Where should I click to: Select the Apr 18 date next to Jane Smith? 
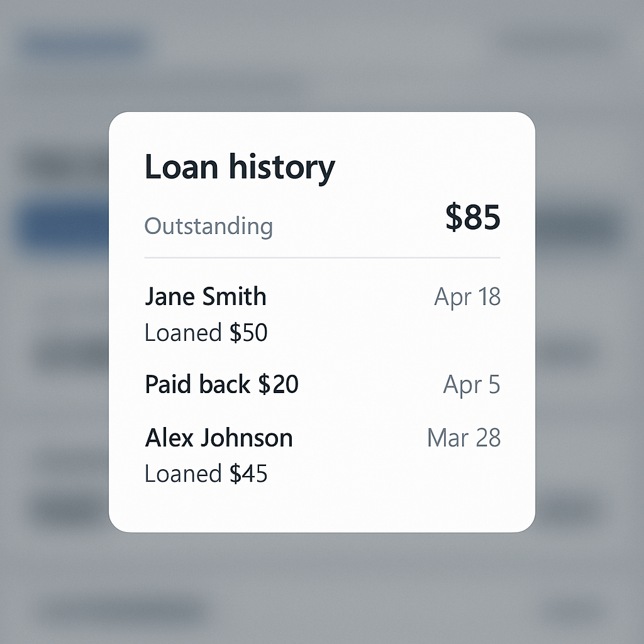pos(467,296)
